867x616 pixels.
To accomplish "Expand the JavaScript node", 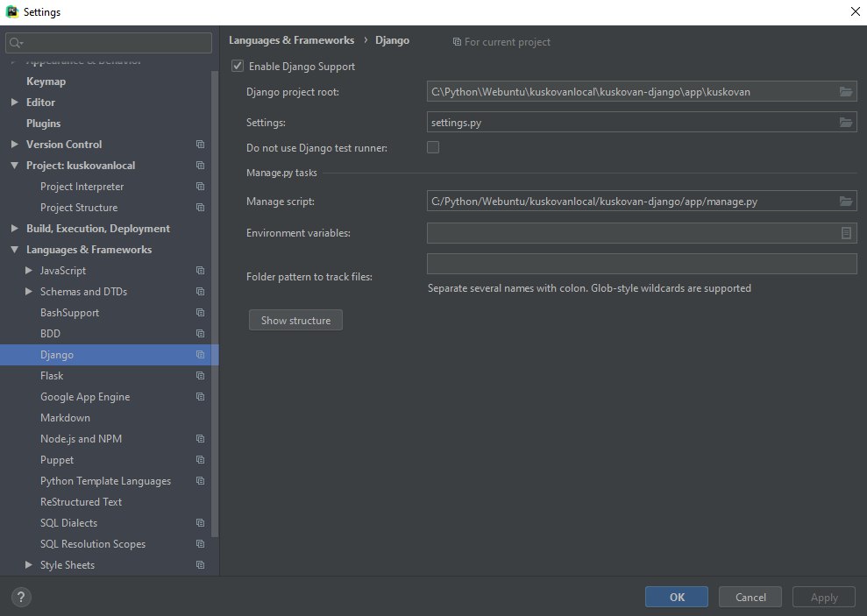I will click(29, 270).
